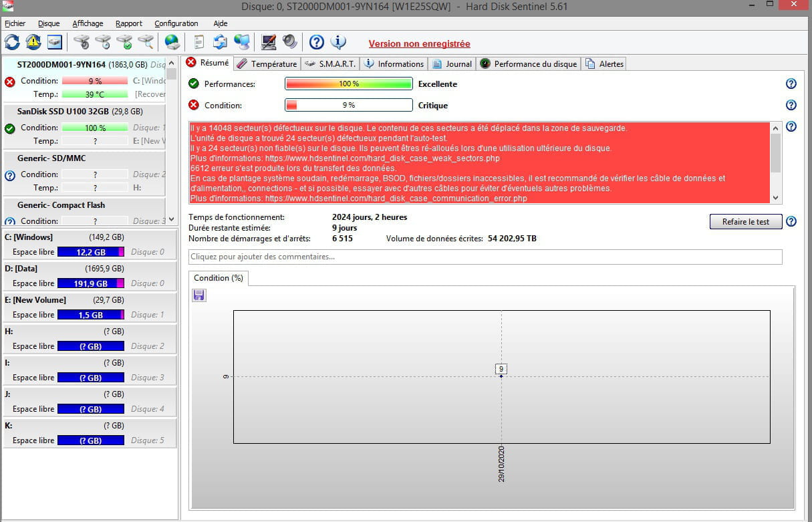812x522 pixels.
Task: Click the yellow warning triangle toolbar icon
Action: pyautogui.click(x=33, y=42)
